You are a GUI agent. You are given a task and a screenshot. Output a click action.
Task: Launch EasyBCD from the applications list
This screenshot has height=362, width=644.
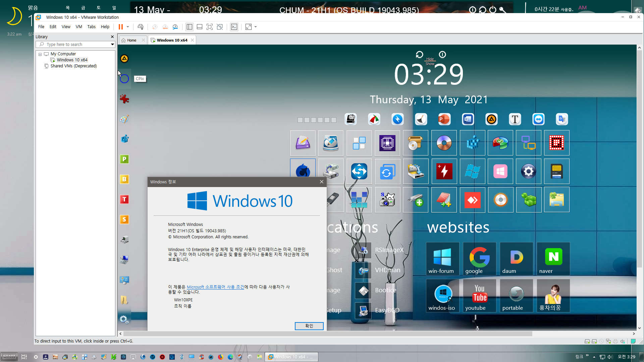click(378, 310)
